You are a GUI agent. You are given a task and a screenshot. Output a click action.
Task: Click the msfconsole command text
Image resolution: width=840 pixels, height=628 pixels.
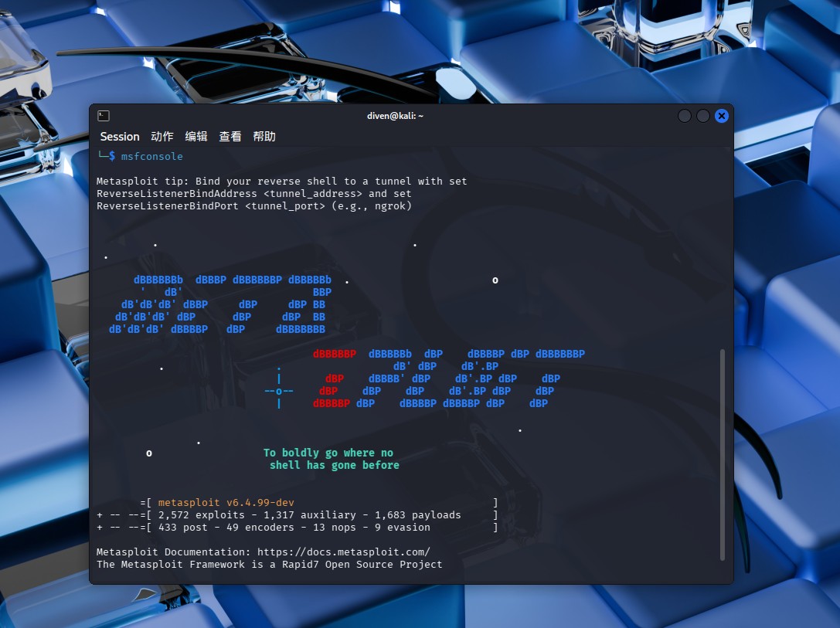coord(151,156)
